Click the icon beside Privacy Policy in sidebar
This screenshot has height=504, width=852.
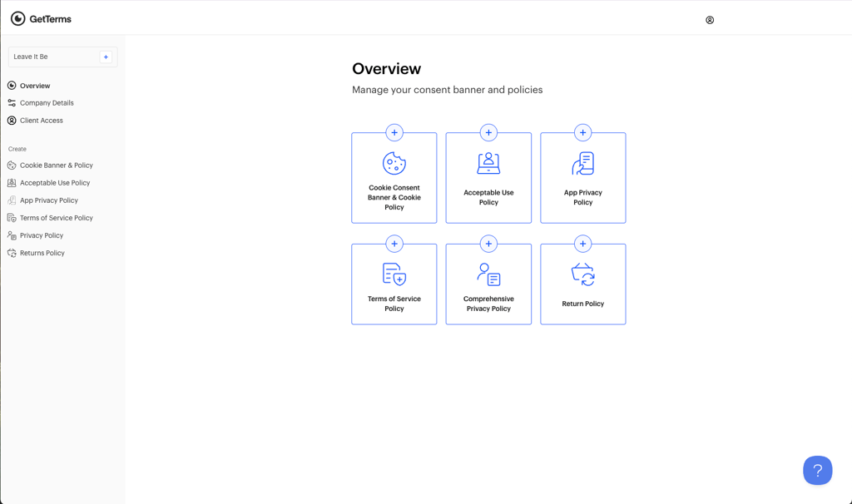(12, 235)
